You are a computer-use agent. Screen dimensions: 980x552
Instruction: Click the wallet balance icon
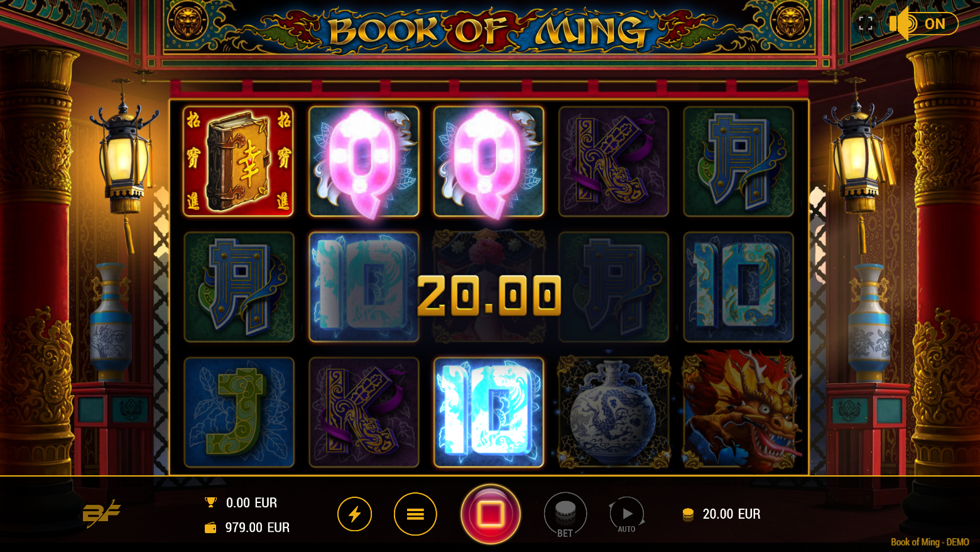[210, 527]
